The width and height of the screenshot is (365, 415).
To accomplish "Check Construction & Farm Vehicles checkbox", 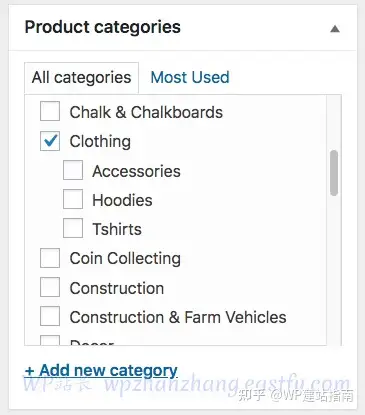I will coord(50,316).
